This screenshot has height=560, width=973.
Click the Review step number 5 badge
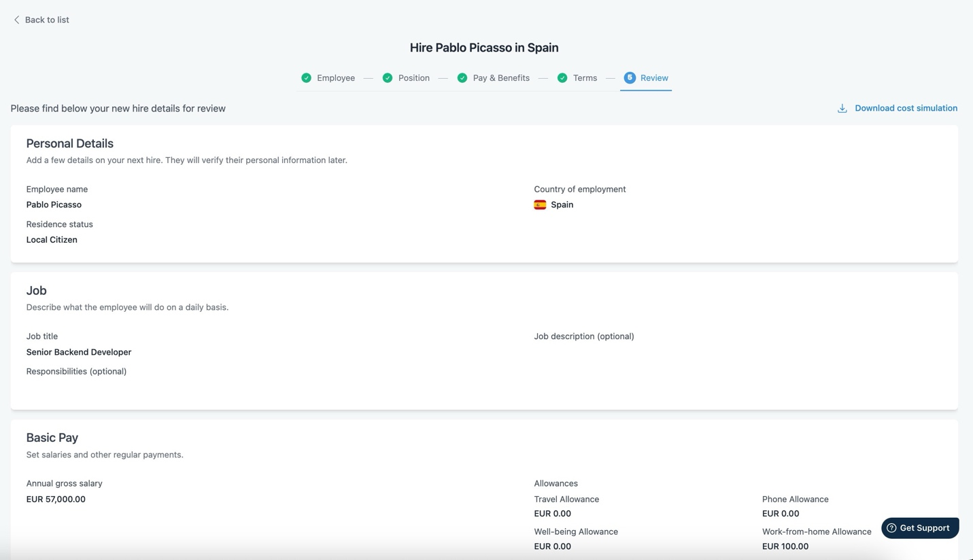click(x=630, y=78)
